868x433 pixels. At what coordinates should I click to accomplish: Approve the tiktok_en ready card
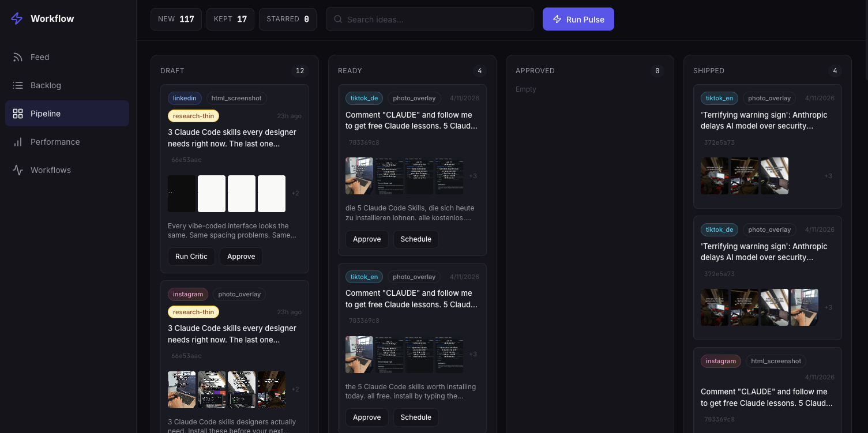pos(367,417)
